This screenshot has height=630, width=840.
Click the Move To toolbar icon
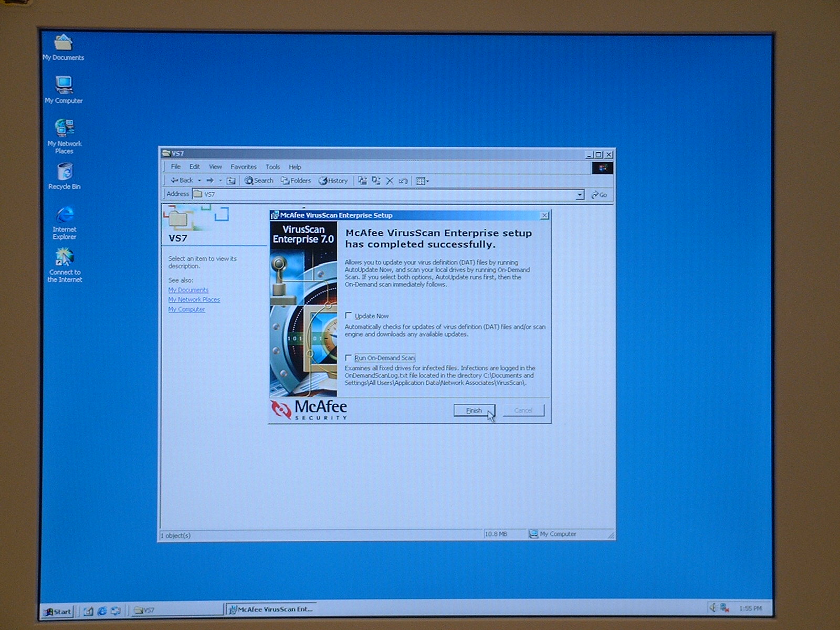(362, 181)
